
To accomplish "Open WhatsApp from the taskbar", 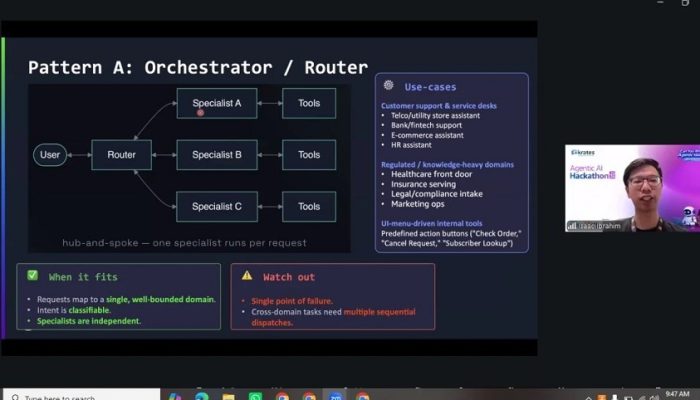I will tap(255, 396).
